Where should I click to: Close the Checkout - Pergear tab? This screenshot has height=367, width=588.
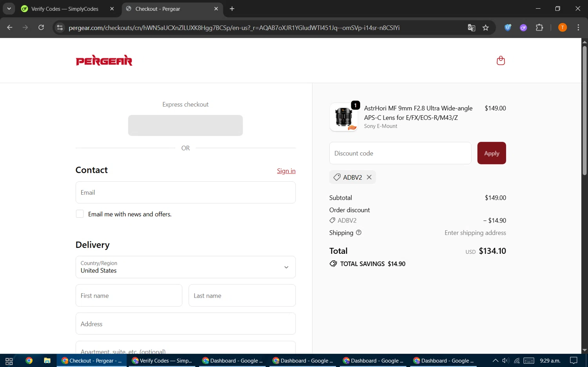[x=216, y=9]
